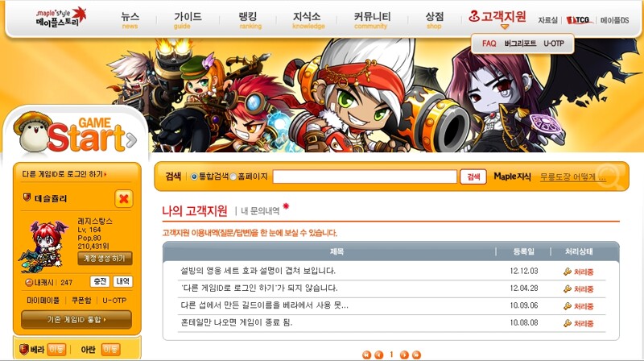Click the wrench status icon for 12.12.03 inquiry
644x361 pixels.
click(568, 272)
